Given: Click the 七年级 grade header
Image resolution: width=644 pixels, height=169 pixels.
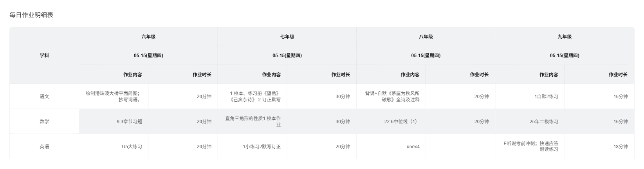Looking at the screenshot, I should [x=287, y=37].
